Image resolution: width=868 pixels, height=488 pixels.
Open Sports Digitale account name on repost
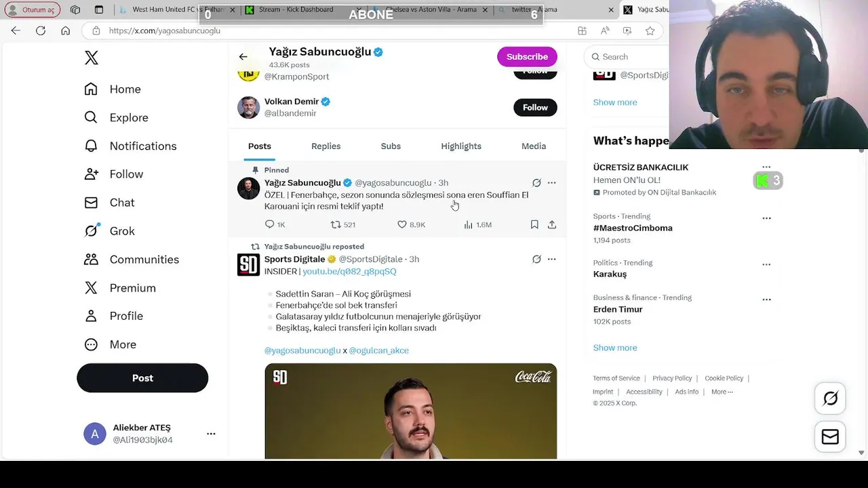tap(294, 260)
